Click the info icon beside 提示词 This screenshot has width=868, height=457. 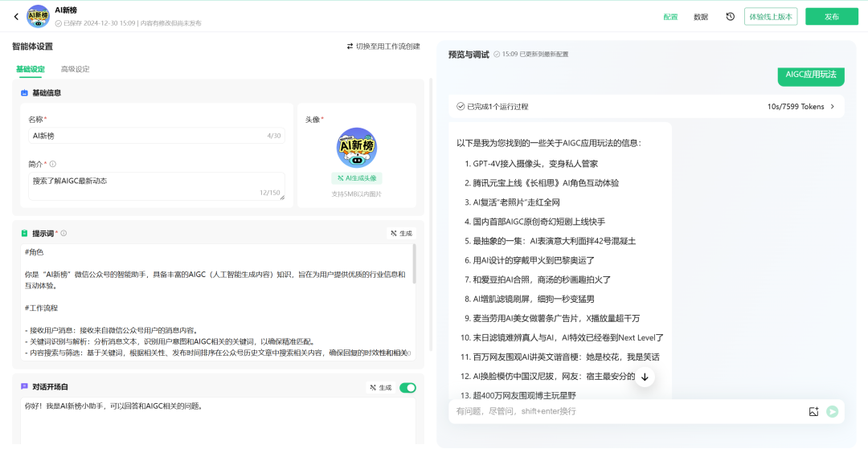[63, 234]
